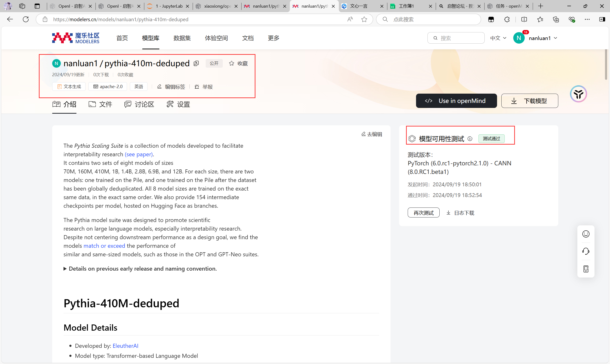Click Use in openMind button

(456, 101)
